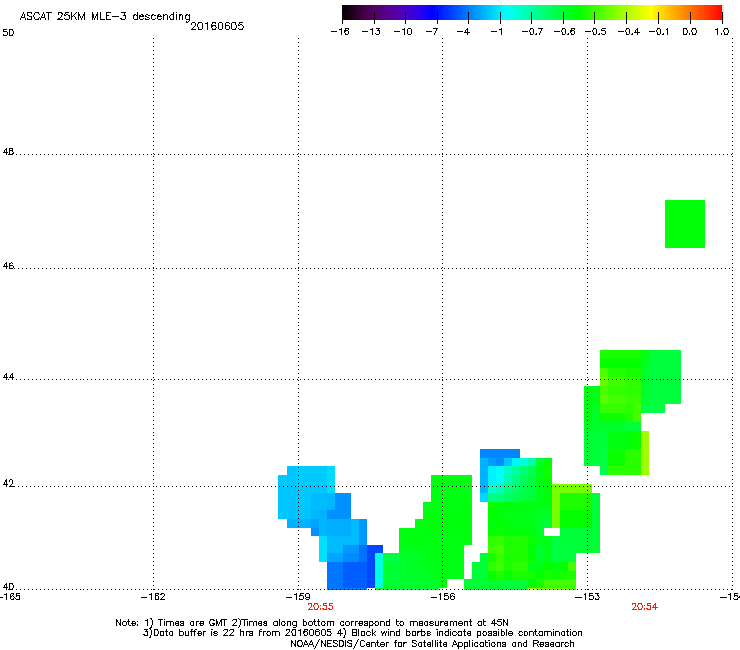Click the longitude label -165
The width and height of the screenshot is (740, 650).
click(10, 597)
